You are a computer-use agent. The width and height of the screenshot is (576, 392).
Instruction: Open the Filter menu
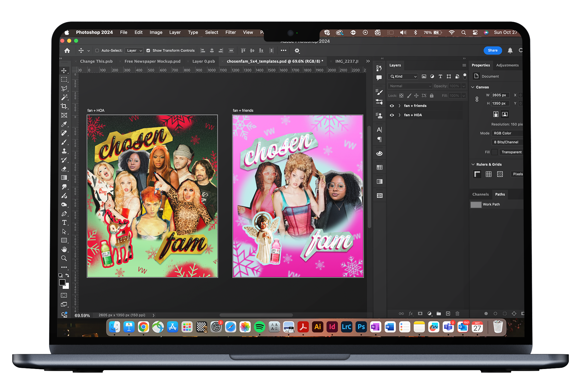pyautogui.click(x=231, y=32)
